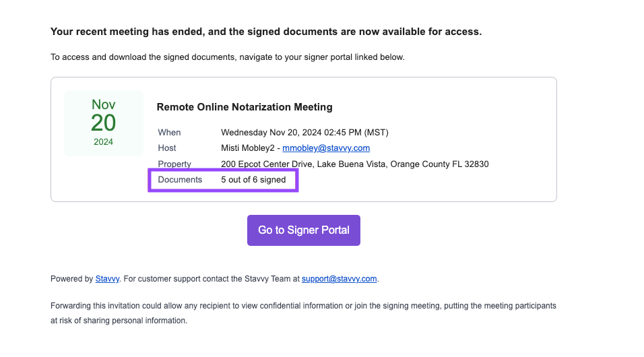
Task: Click the 5 out of 6 signed text
Action: pos(253,180)
